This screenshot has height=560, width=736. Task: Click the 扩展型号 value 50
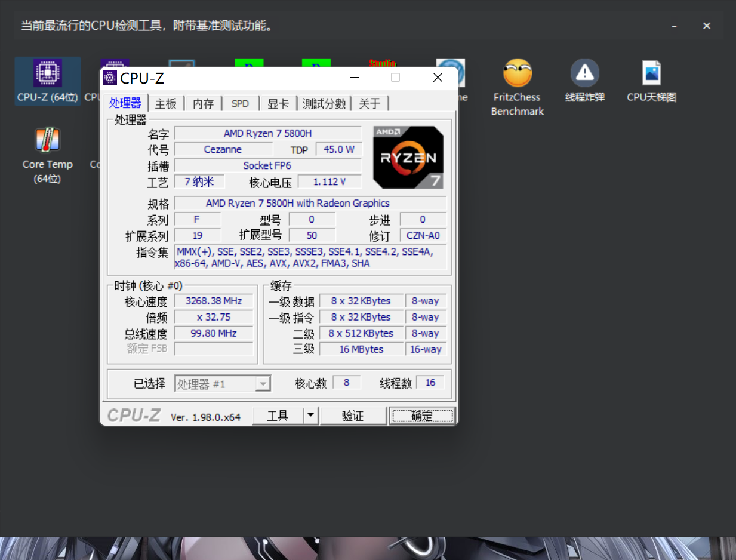pyautogui.click(x=312, y=235)
